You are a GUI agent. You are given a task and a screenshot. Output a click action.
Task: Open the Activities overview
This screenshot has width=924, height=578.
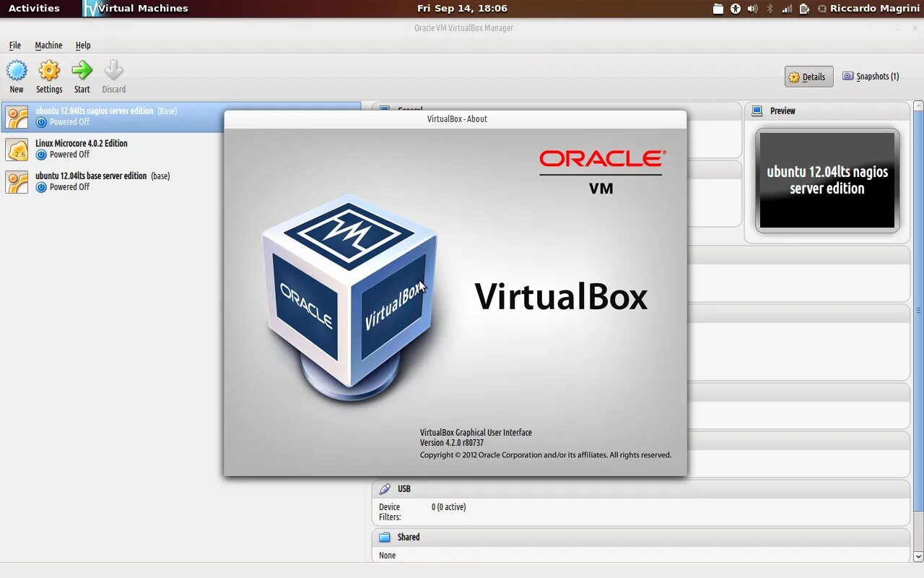[34, 9]
